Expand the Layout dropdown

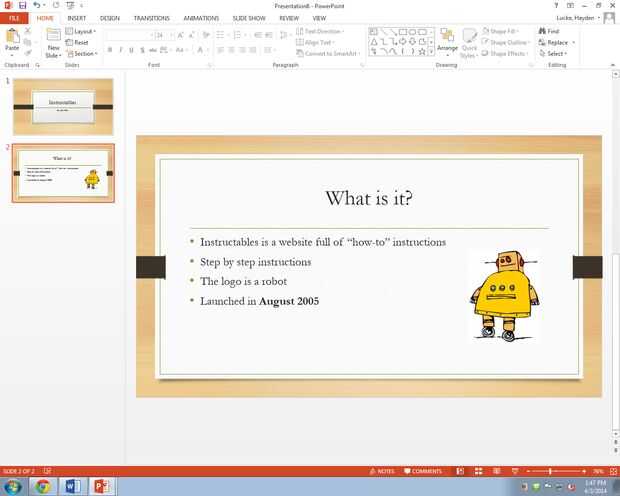tap(81, 31)
